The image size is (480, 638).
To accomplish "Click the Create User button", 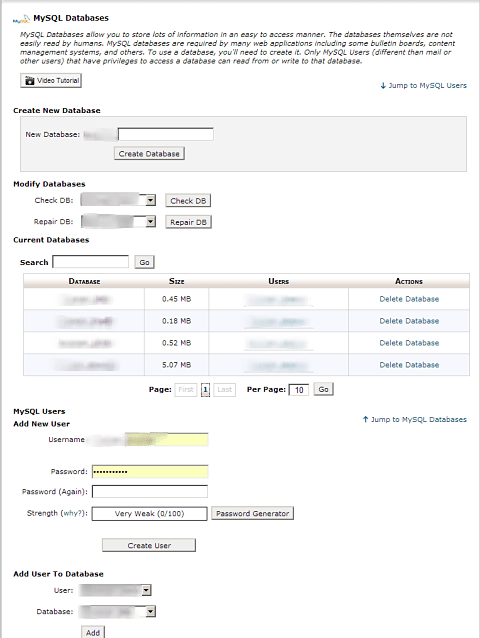I will coord(149,545).
